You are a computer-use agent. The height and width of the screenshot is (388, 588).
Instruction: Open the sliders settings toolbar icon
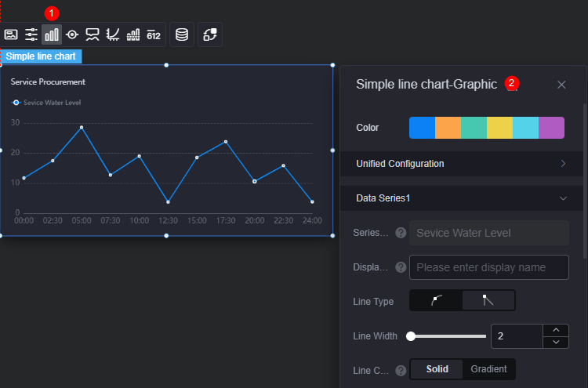click(31, 34)
